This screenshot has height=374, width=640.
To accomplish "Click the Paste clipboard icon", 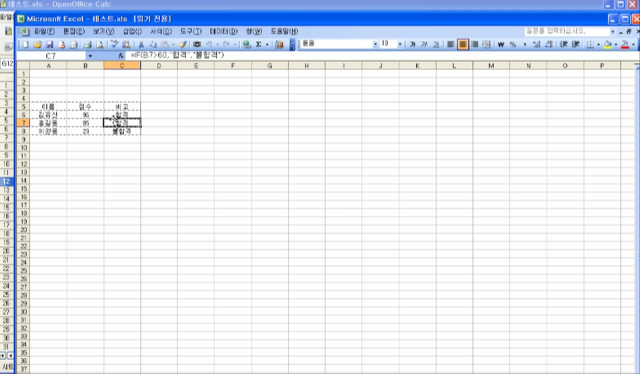I will click(165, 44).
